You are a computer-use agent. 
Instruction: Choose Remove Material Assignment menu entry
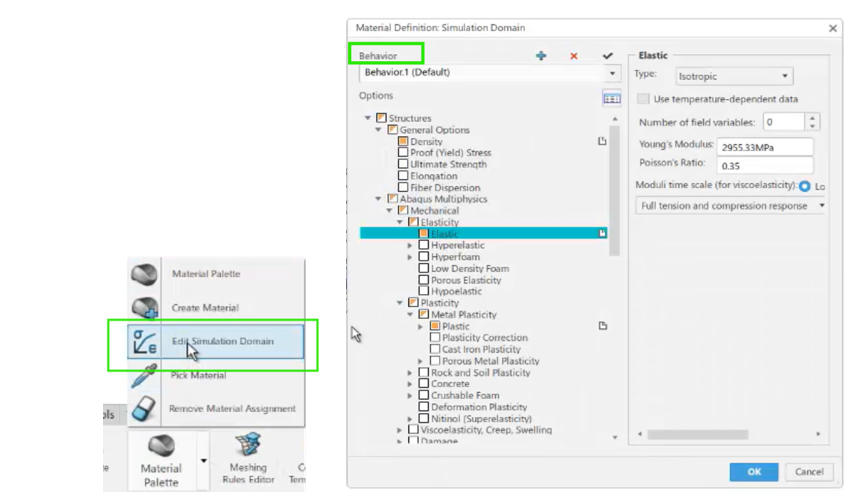[x=216, y=409]
